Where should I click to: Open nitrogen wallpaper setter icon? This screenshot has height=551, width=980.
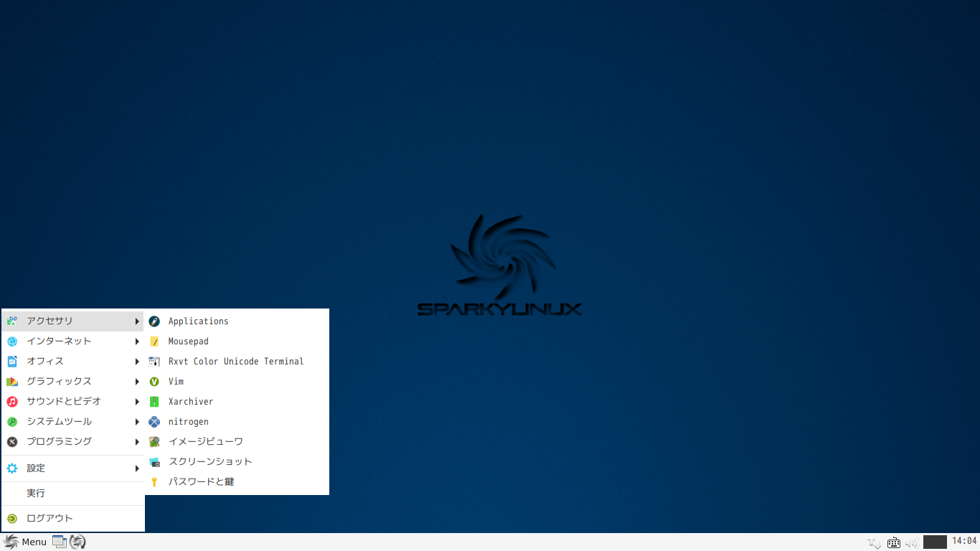(154, 422)
